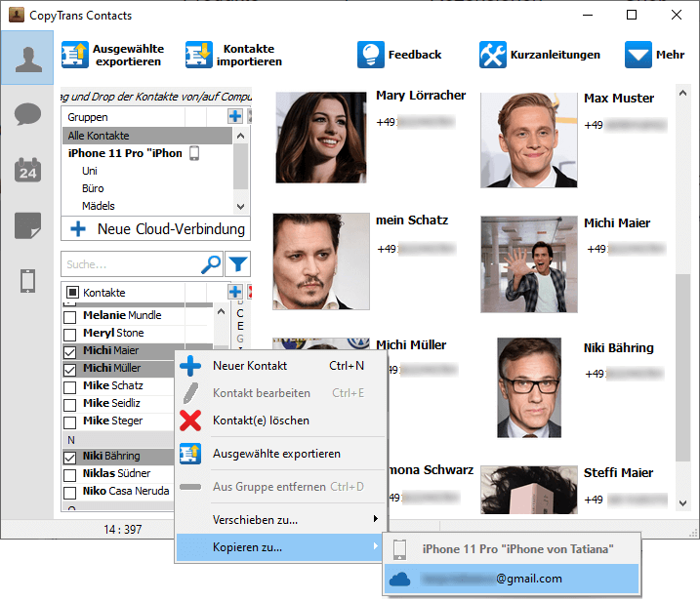Viewport: 700px width, 601px height.
Task: Click the cloud icon beside the gmail account
Action: coord(399,580)
